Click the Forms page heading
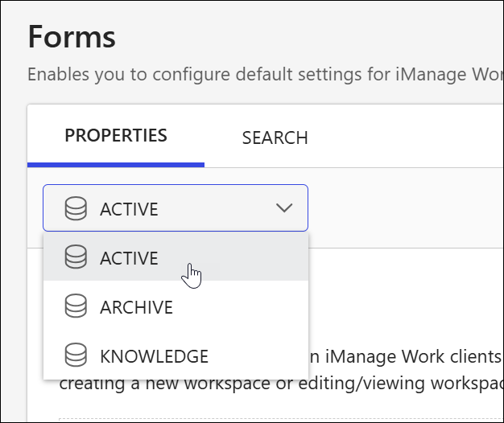The image size is (504, 423). tap(72, 37)
